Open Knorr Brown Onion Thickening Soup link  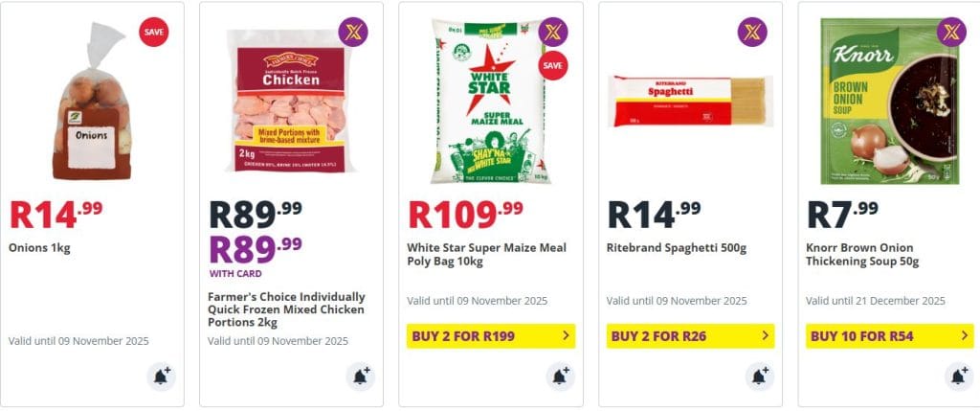point(861,255)
